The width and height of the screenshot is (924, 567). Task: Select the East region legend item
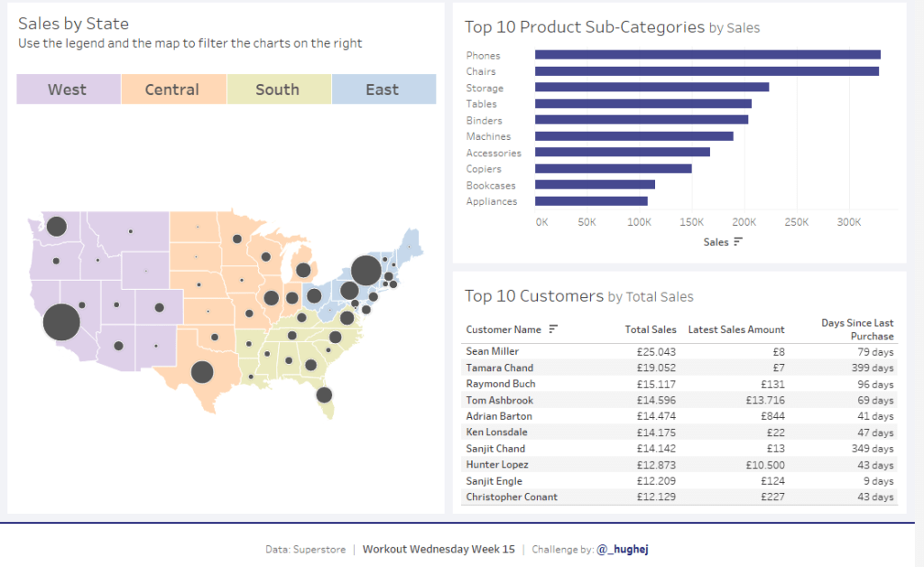pyautogui.click(x=383, y=89)
